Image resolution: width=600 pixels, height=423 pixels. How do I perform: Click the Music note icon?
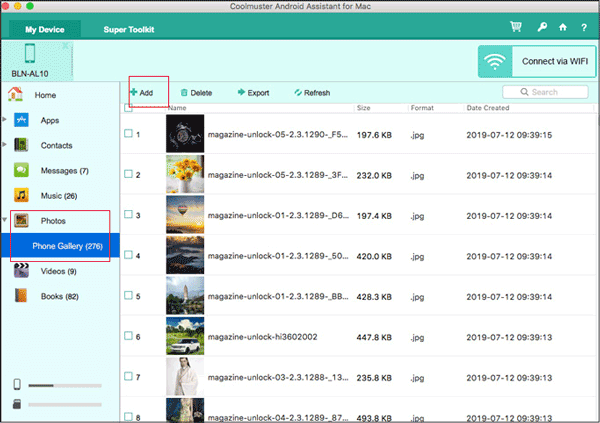click(x=21, y=195)
